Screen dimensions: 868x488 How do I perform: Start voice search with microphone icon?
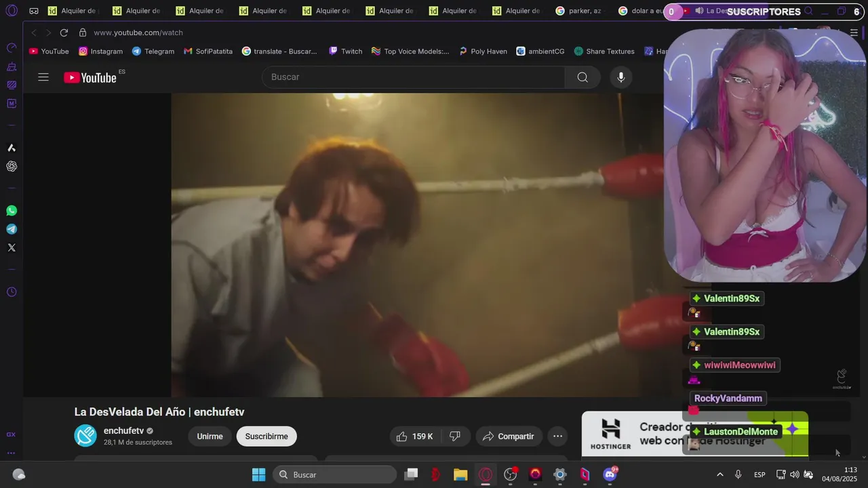[620, 77]
